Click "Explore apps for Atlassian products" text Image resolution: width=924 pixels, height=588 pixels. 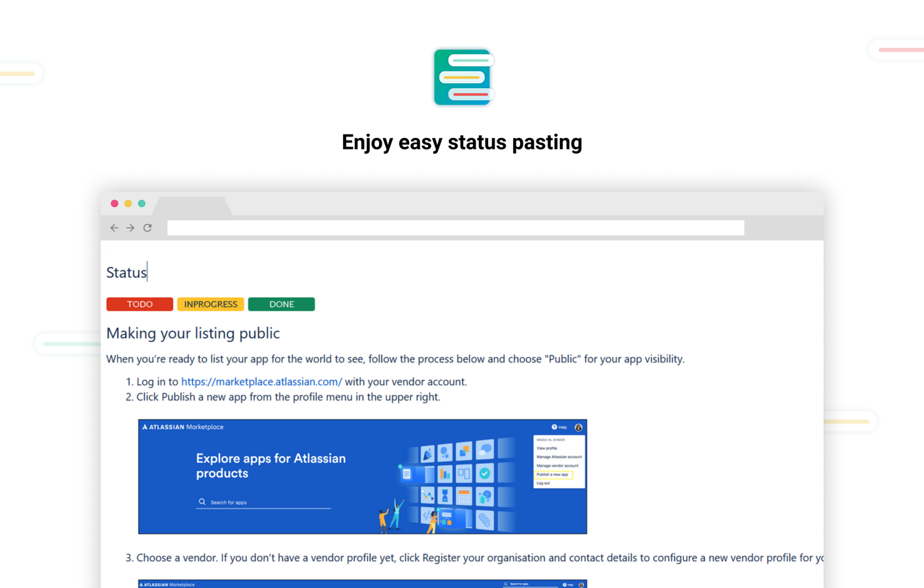271,466
